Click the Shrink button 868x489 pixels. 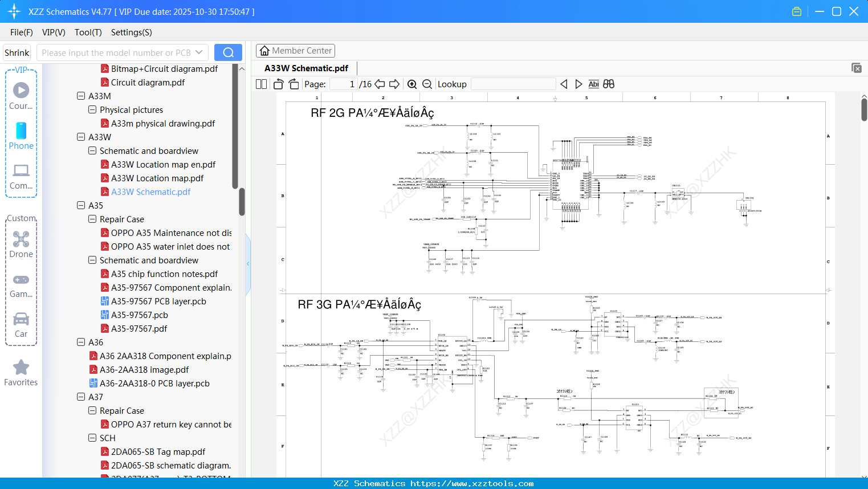click(x=17, y=52)
